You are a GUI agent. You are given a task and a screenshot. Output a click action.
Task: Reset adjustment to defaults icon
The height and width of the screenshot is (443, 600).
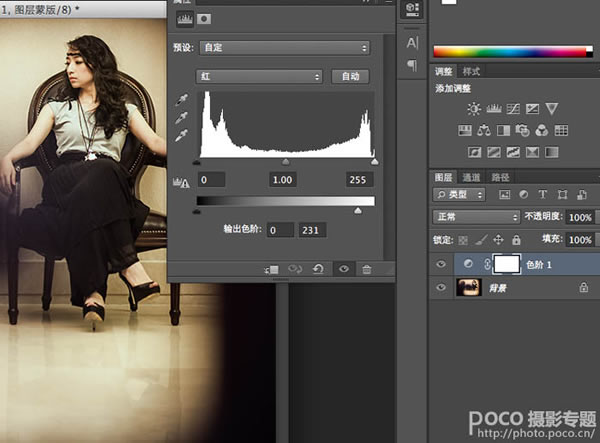318,269
